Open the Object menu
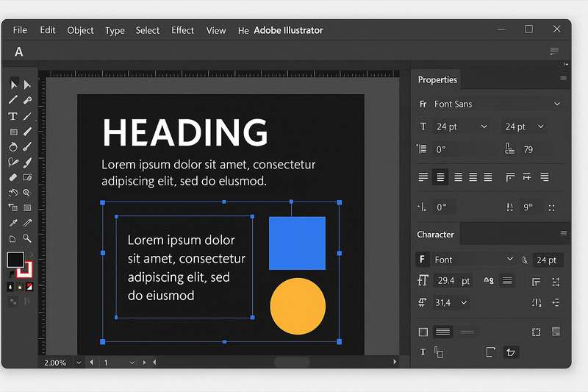The width and height of the screenshot is (588, 392). [80, 30]
